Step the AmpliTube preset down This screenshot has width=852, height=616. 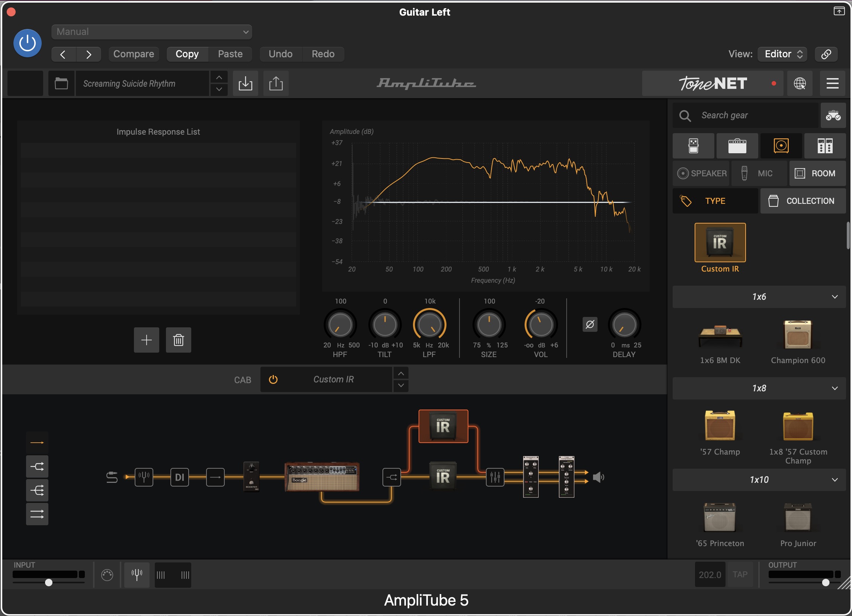coord(219,89)
